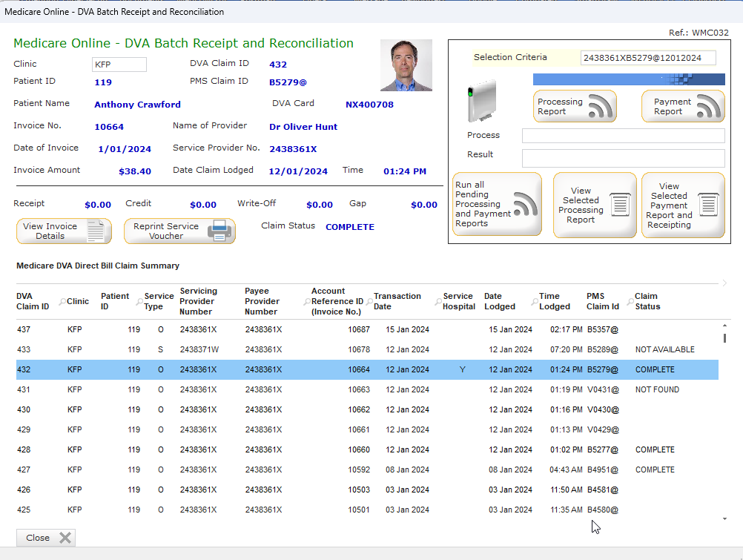Image resolution: width=743 pixels, height=560 pixels.
Task: Click the claim list scroll down arrow
Action: coord(724,519)
